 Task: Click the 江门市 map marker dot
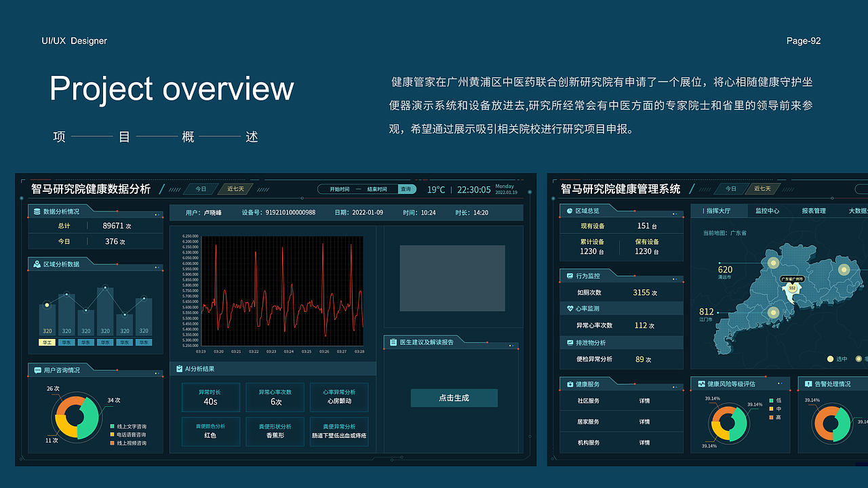coord(773,312)
